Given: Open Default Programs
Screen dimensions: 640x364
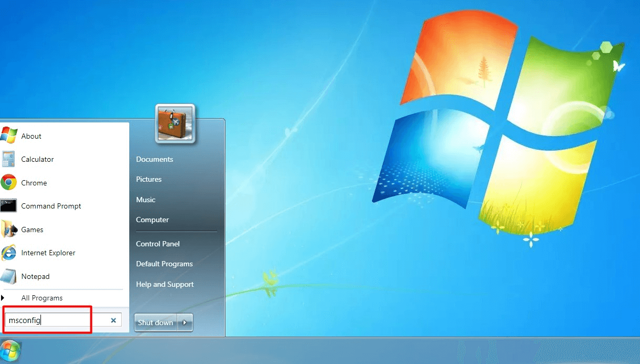Looking at the screenshot, I should [x=164, y=264].
